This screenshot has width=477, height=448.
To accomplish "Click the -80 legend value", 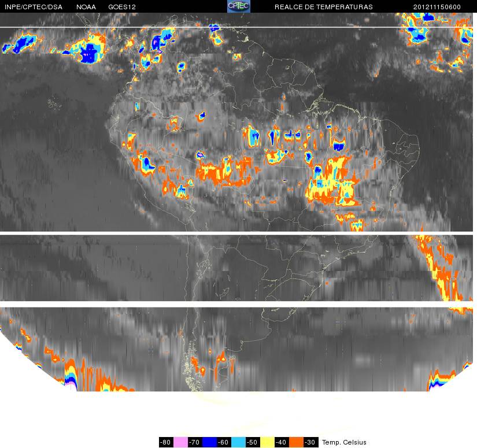I will (x=166, y=442).
